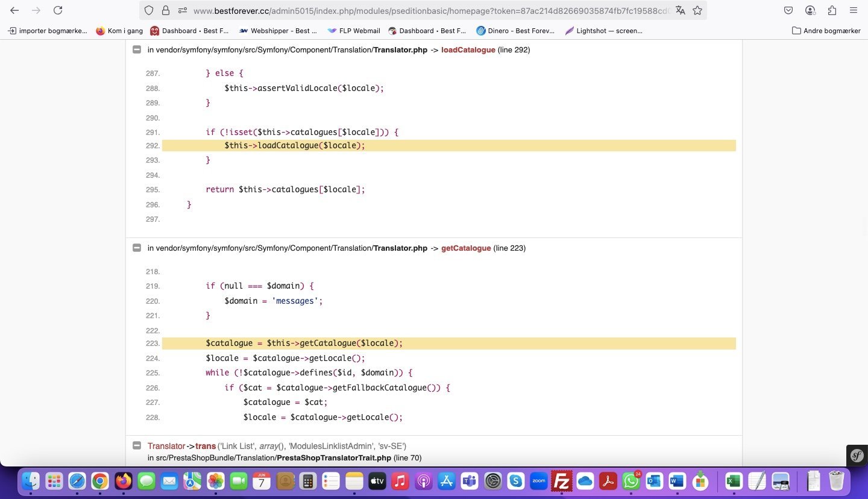Open Skype from the Dock
Screen dimensions: 868x499
[516, 481]
